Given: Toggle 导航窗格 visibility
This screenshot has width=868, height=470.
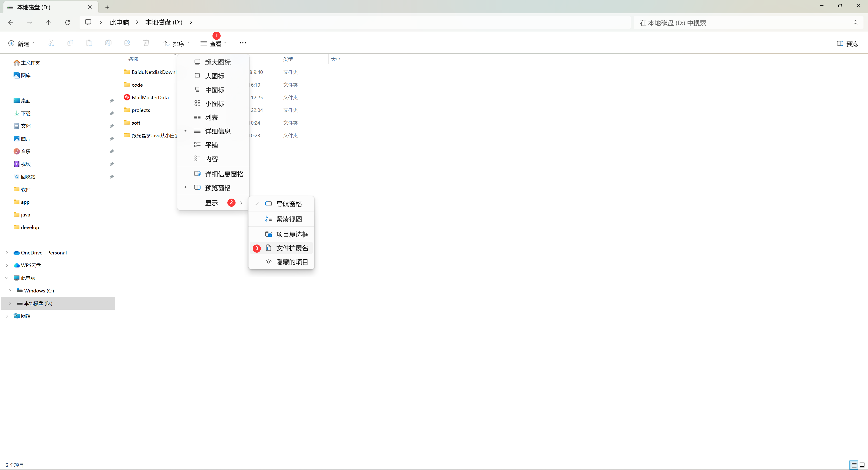Looking at the screenshot, I should pyautogui.click(x=281, y=204).
